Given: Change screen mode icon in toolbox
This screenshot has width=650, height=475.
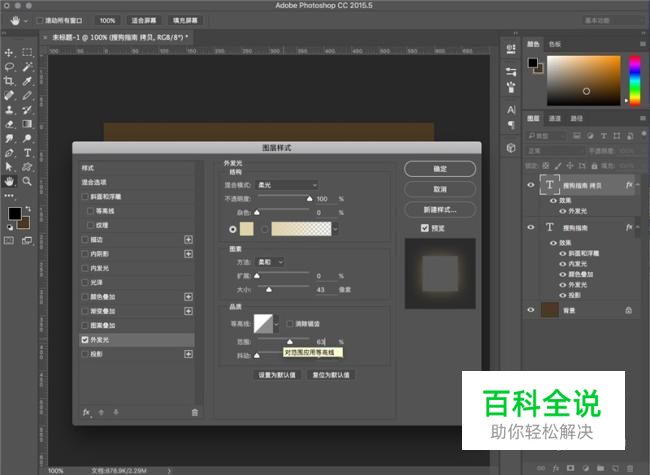Looking at the screenshot, I should coord(27,240).
